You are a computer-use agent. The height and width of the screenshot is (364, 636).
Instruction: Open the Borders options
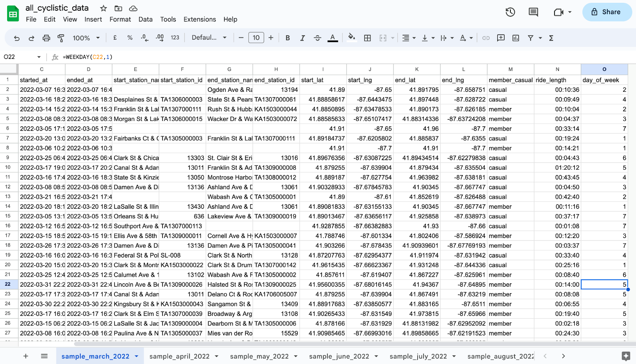point(367,37)
